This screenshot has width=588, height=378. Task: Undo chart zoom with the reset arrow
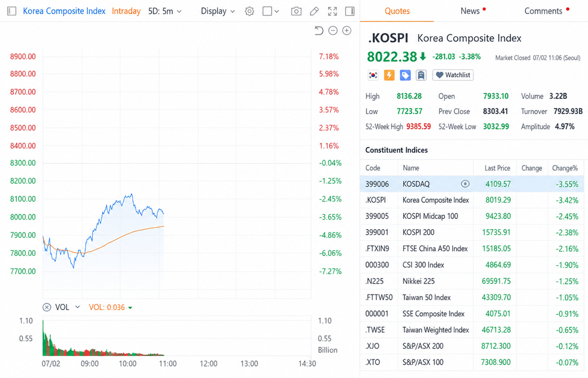[319, 31]
